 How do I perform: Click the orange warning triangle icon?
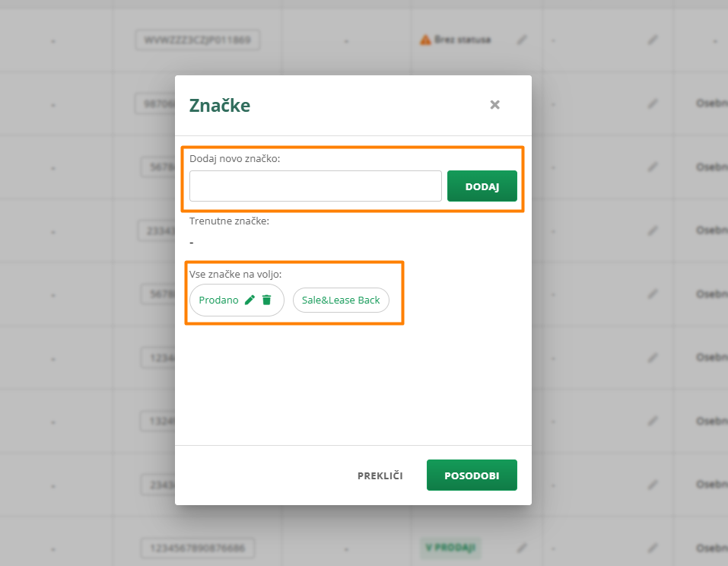click(x=425, y=40)
